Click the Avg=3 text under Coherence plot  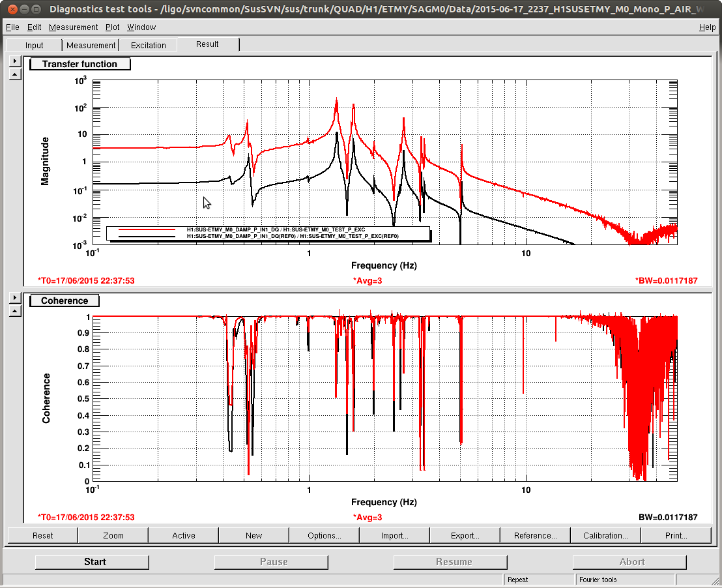368,518
